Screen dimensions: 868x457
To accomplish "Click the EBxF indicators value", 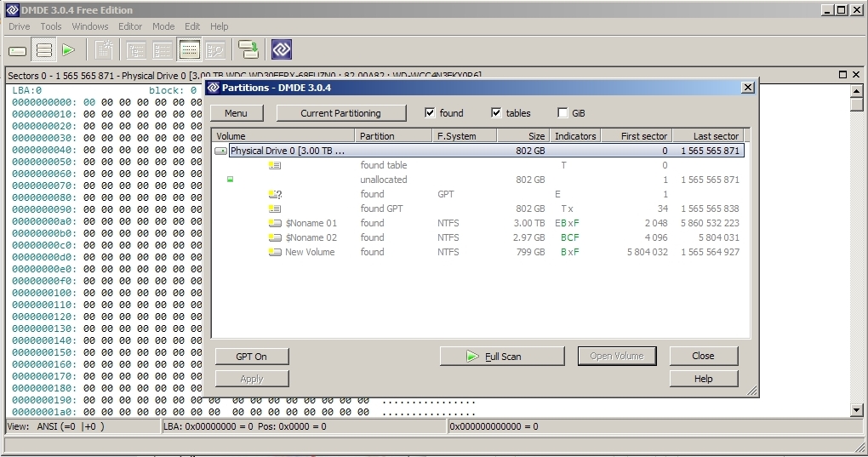I will click(567, 223).
